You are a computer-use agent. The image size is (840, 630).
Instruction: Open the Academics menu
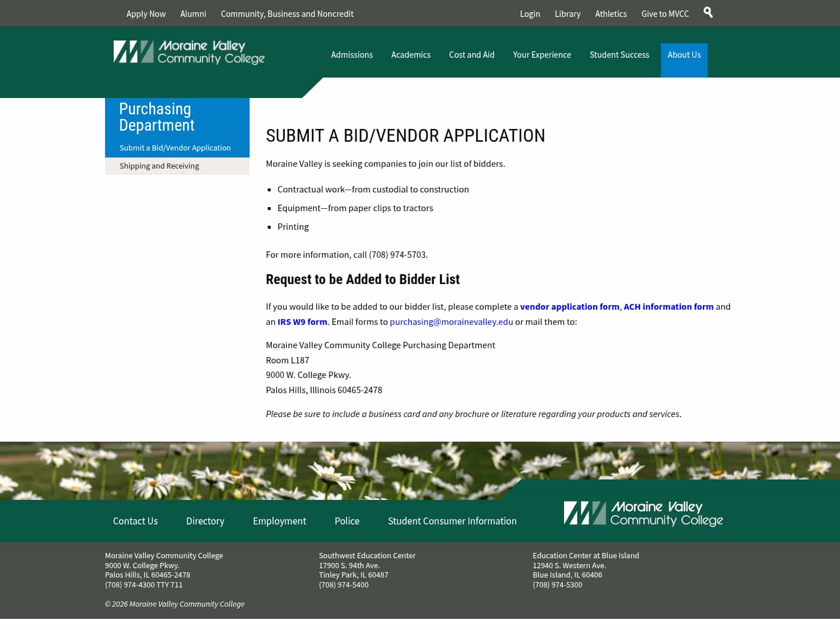click(411, 55)
